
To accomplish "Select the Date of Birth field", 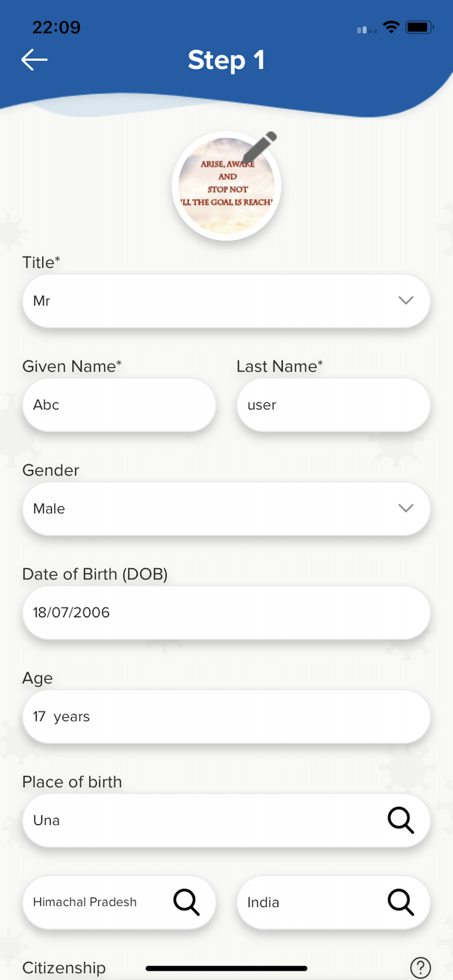I will tap(226, 612).
